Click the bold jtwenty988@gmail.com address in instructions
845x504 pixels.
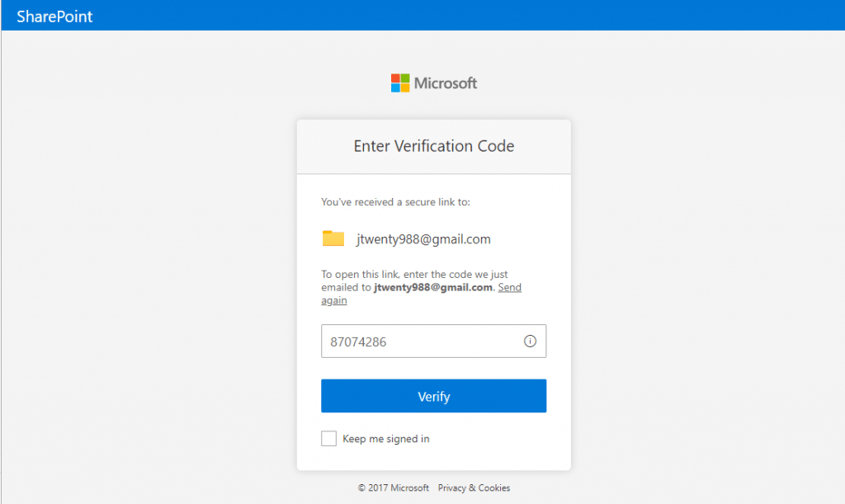tap(433, 288)
